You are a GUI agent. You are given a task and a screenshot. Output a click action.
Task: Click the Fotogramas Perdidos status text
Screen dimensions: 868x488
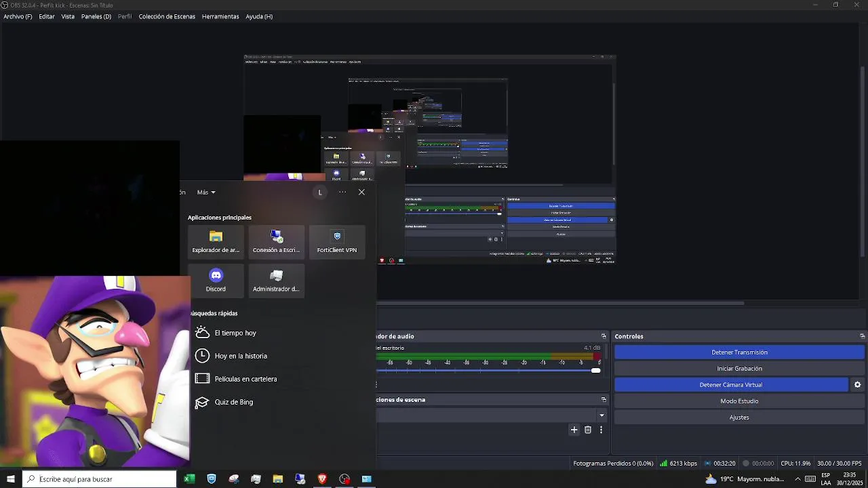coord(613,464)
